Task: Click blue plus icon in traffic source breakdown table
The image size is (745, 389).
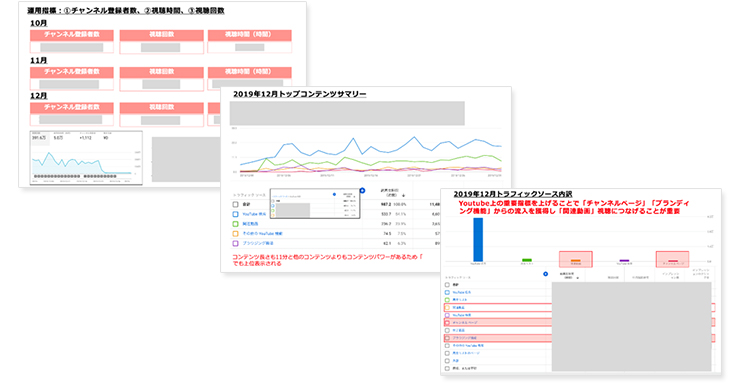Action: 545,274
